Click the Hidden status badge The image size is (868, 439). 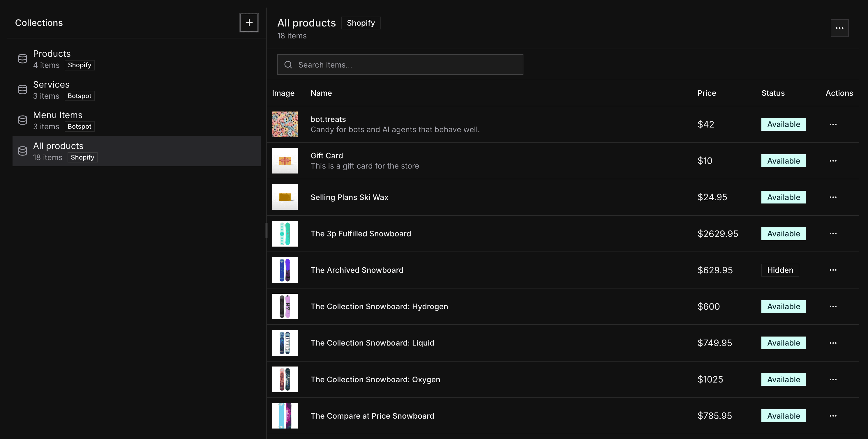780,270
